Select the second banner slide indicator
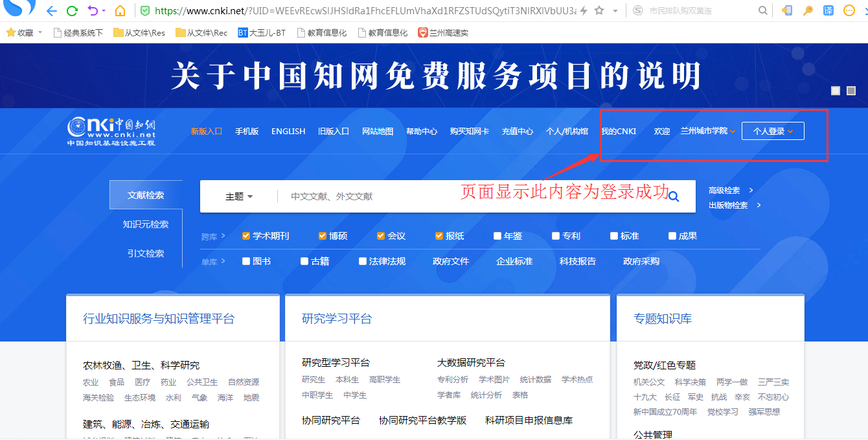Screen dimensions: 868x440 (851, 91)
